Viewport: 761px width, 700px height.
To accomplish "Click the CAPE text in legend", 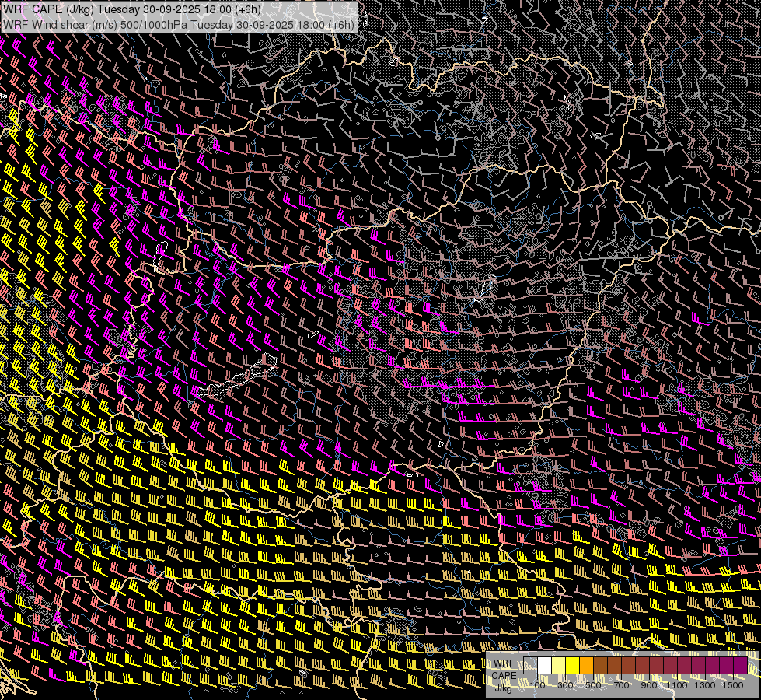I will click(504, 675).
